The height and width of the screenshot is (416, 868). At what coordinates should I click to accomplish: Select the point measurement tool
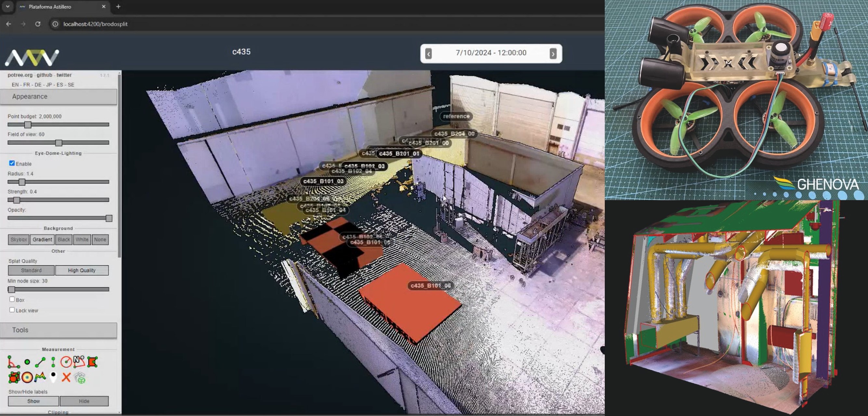(27, 362)
